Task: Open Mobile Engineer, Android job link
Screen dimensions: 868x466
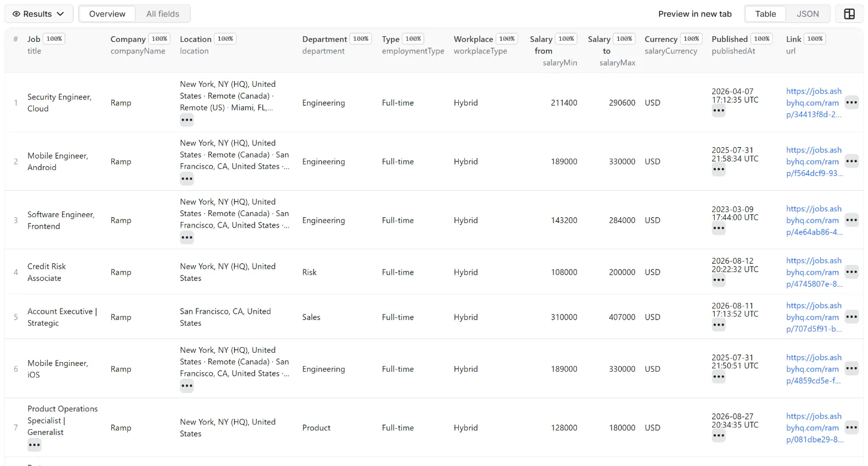Action: [x=814, y=161]
